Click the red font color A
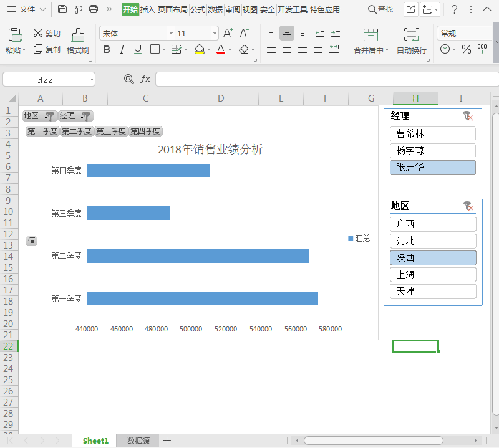The height and width of the screenshot is (448, 499). pos(221,49)
